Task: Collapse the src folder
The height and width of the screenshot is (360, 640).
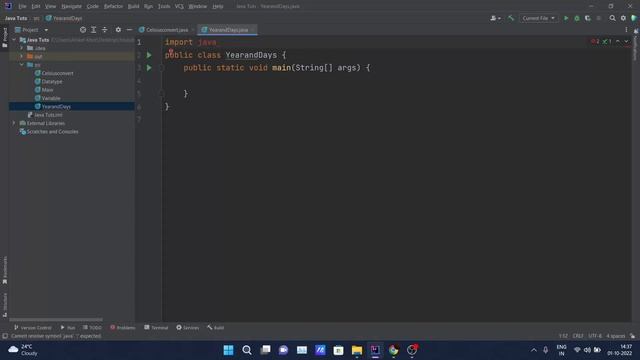Action: (22, 65)
